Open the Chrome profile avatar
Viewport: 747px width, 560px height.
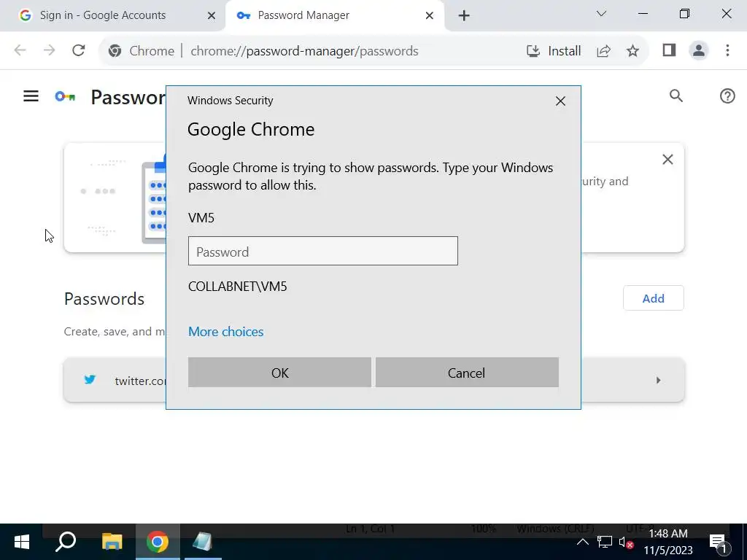pos(698,50)
